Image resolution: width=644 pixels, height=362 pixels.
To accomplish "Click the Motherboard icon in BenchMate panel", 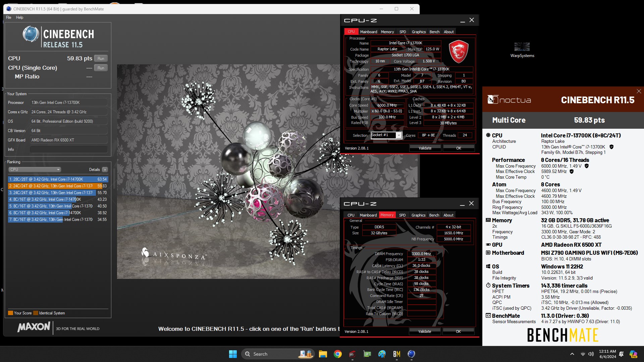I will tap(488, 253).
